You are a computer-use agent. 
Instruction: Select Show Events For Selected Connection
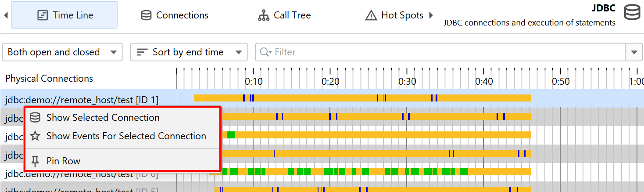click(126, 136)
